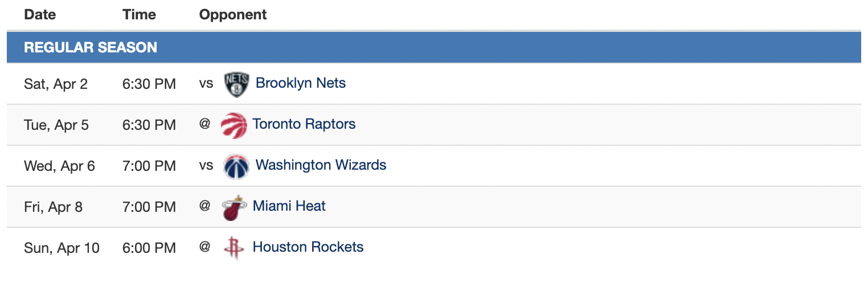Viewport: 868px width, 287px height.
Task: Click the Houston Rockets team logo
Action: [x=234, y=248]
